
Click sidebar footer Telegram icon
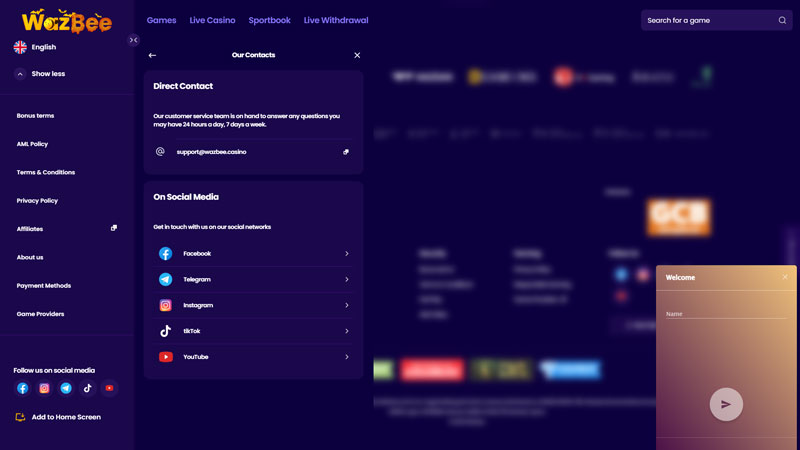pos(66,388)
